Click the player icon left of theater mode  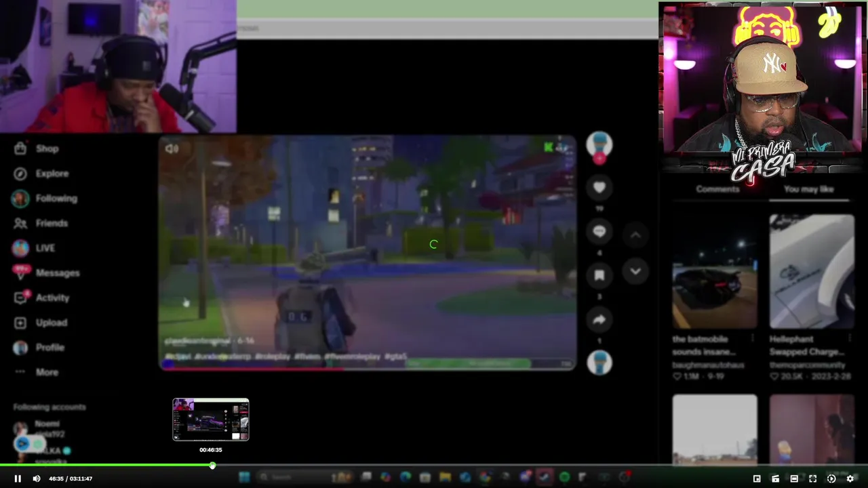775,479
